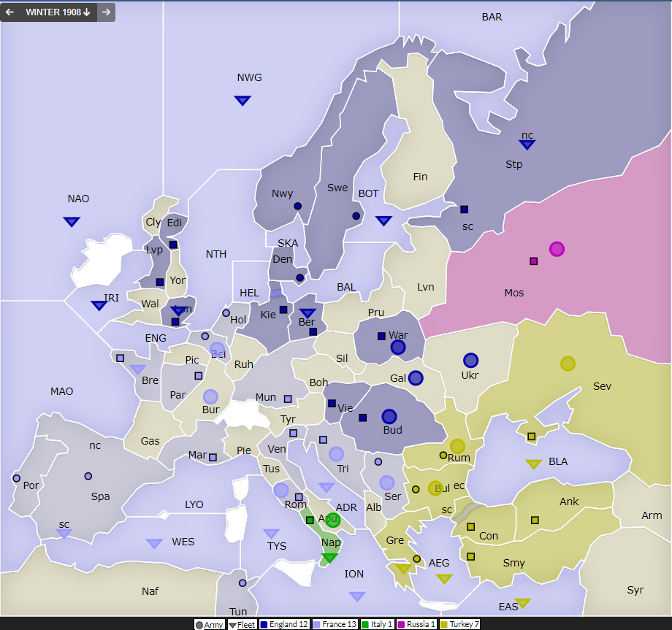Click the Por supply center dot

tap(16, 478)
